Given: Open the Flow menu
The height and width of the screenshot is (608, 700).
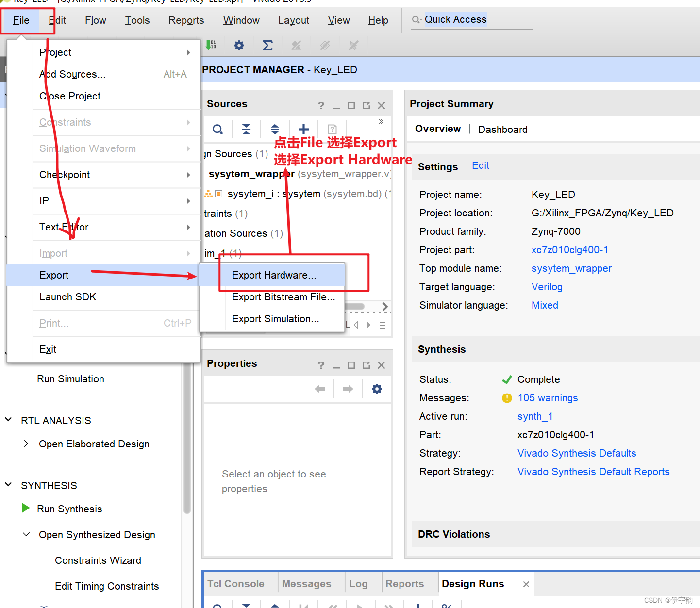Looking at the screenshot, I should pyautogui.click(x=96, y=20).
